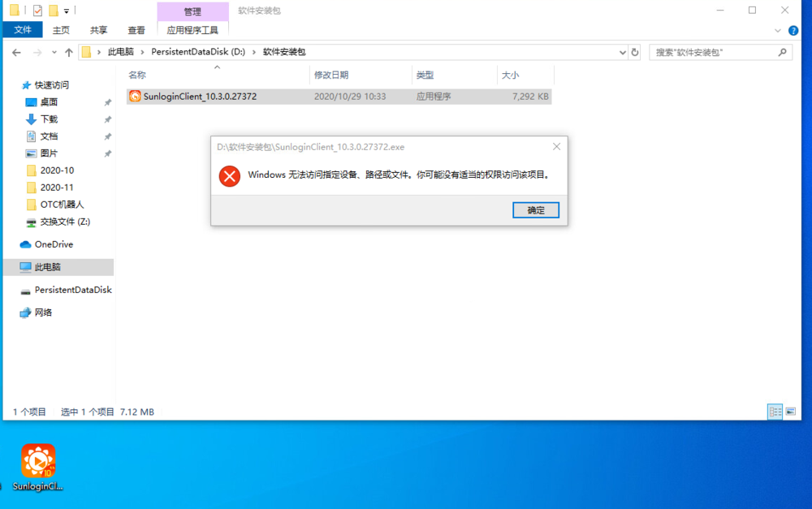
Task: Click new folder icon in quick access toolbar
Action: coord(54,11)
